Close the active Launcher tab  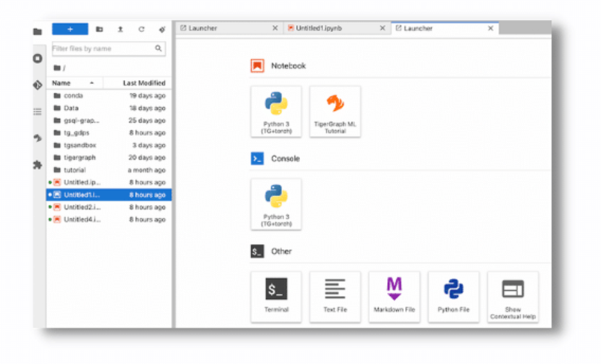pyautogui.click(x=490, y=28)
